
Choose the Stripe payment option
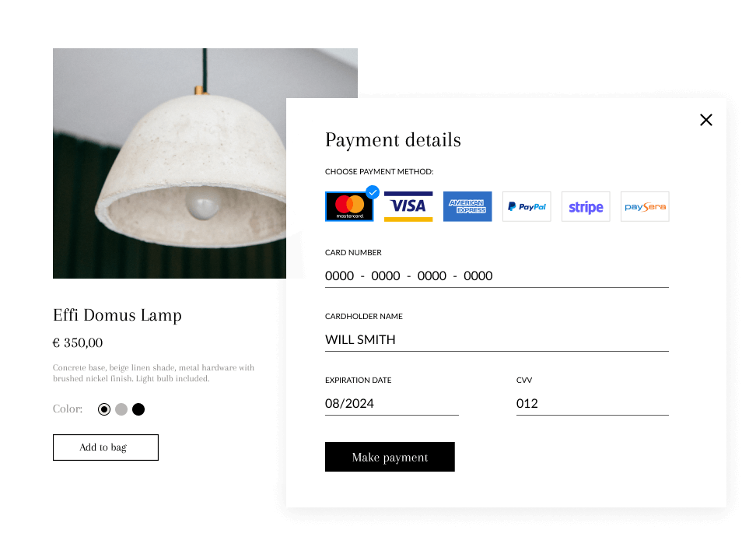(586, 206)
